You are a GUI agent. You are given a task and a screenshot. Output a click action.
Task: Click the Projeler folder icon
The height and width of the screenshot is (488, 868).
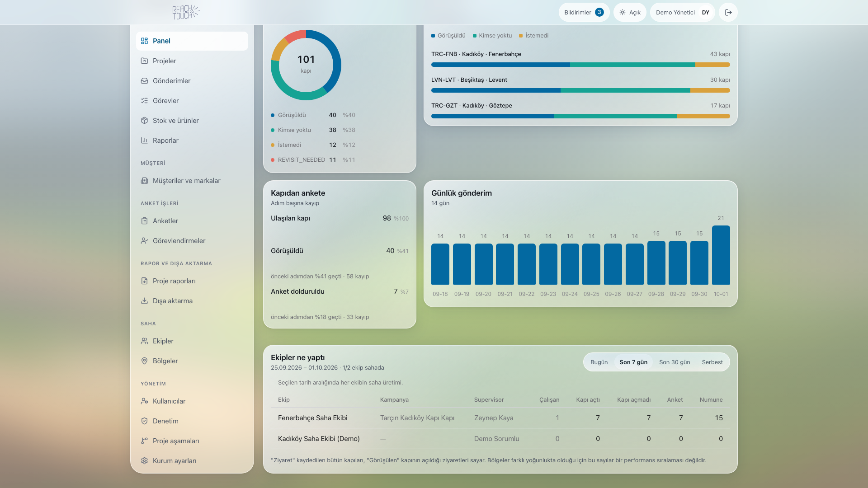tap(144, 61)
